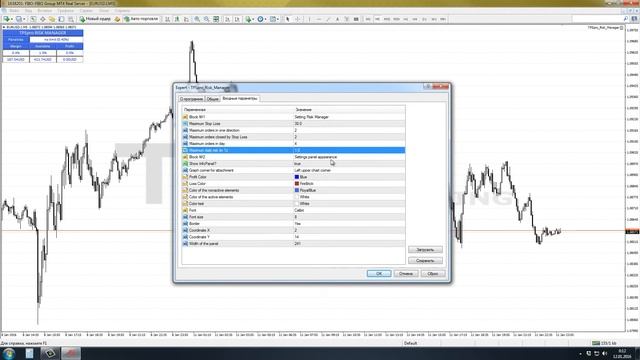640x360 pixels.
Task: Click the search magnifier icon
Action: (x=626, y=19)
